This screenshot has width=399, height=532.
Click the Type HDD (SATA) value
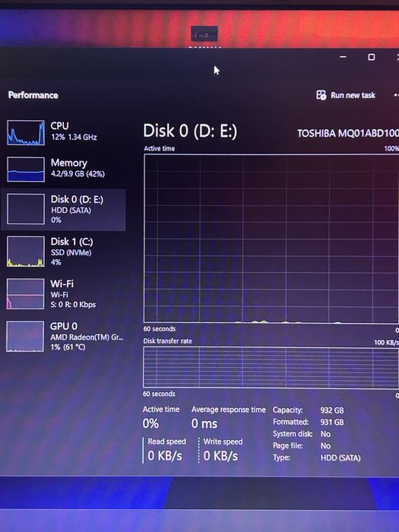(340, 458)
